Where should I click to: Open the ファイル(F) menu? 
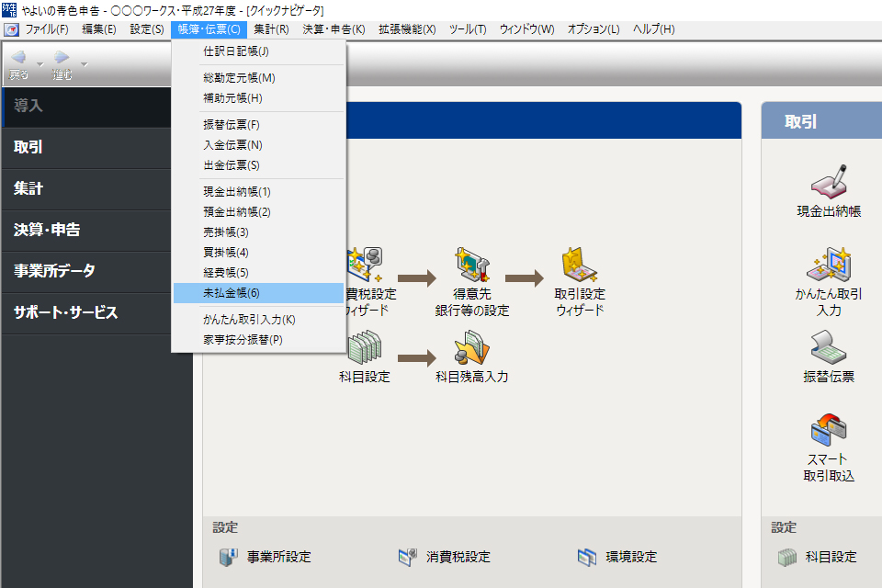[x=47, y=29]
